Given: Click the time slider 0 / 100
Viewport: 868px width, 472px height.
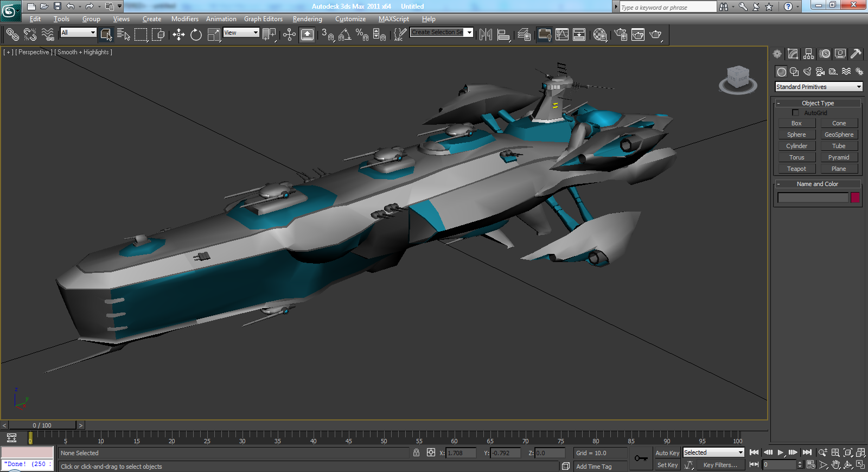Looking at the screenshot, I should click(x=42, y=425).
